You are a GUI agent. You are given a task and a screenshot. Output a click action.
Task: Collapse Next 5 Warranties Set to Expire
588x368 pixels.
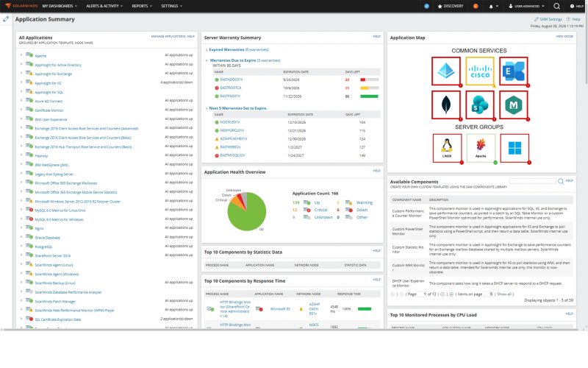click(207, 108)
